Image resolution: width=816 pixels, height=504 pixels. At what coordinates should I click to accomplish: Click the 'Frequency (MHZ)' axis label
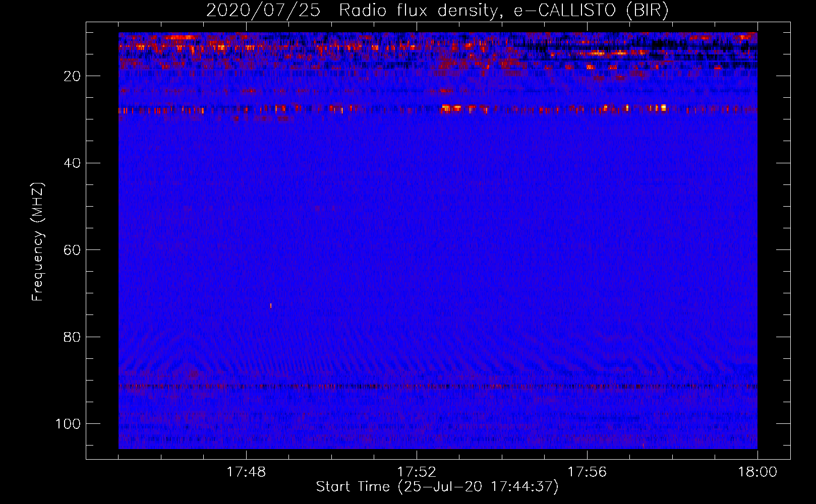coord(38,242)
